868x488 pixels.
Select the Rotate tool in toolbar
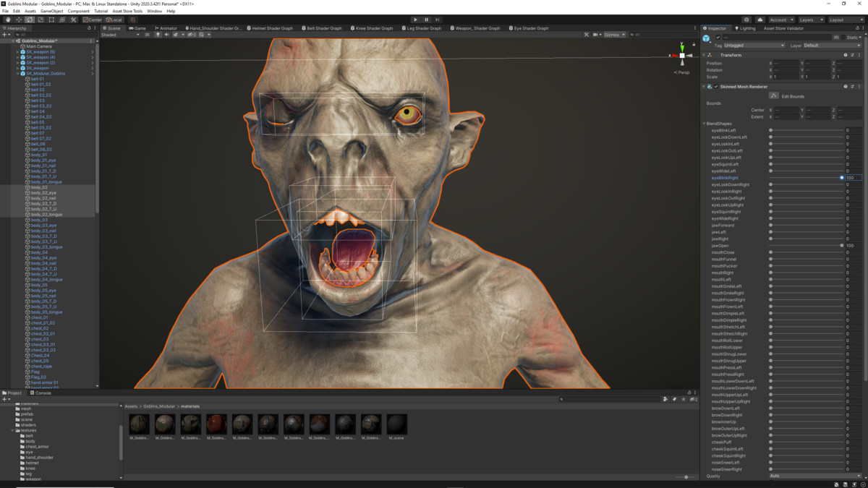pos(30,20)
